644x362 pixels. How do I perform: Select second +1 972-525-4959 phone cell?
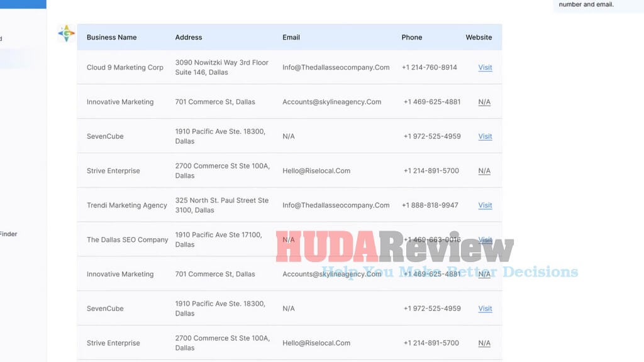click(432, 309)
